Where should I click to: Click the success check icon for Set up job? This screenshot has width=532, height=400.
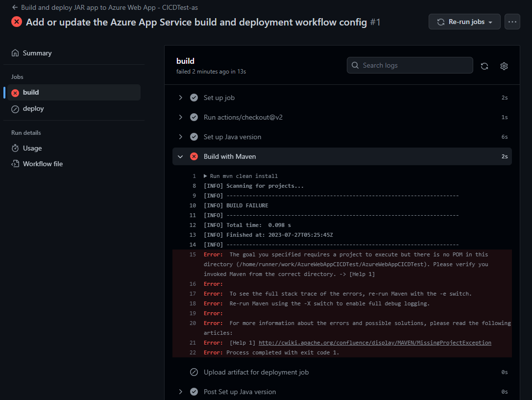point(194,98)
